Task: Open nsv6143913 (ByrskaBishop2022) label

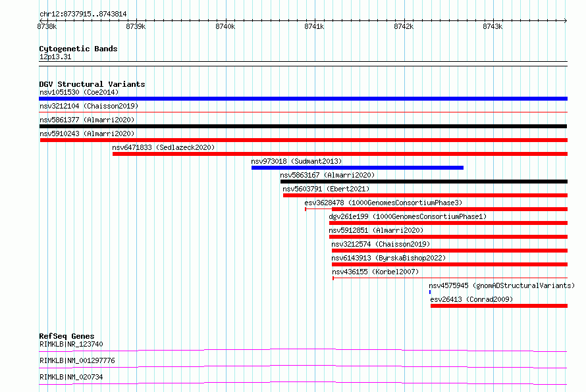Action: (388, 258)
